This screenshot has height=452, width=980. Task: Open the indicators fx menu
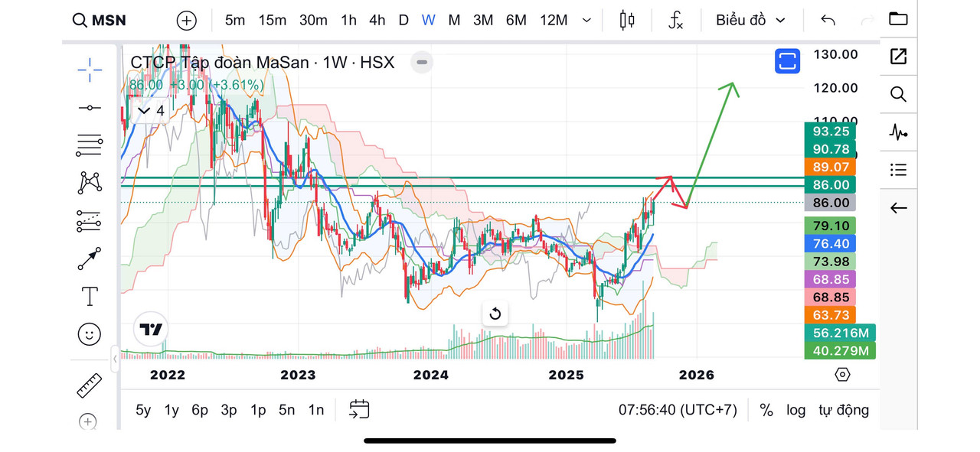coord(675,20)
